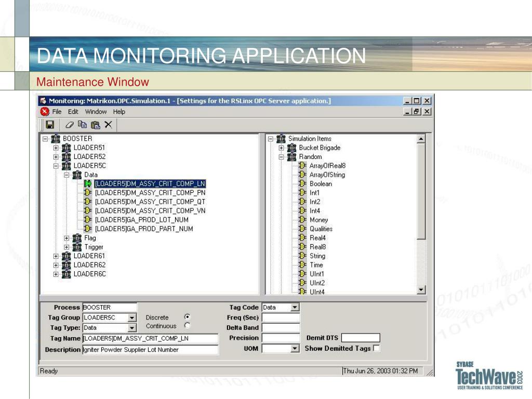Click the Copy toolbar icon
Screen dimensions: 532x399
82,125
